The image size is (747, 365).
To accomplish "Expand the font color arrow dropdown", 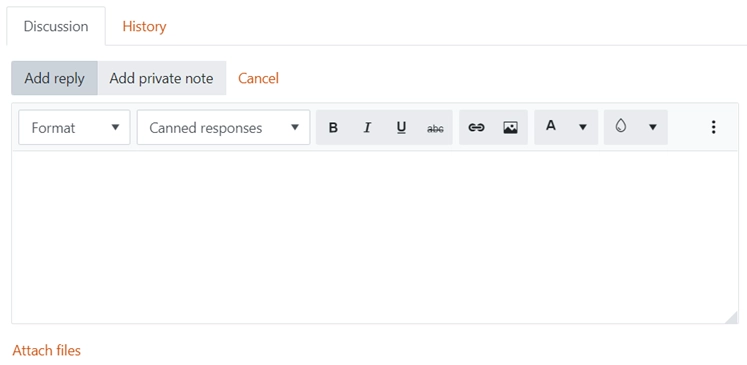I will tap(583, 127).
